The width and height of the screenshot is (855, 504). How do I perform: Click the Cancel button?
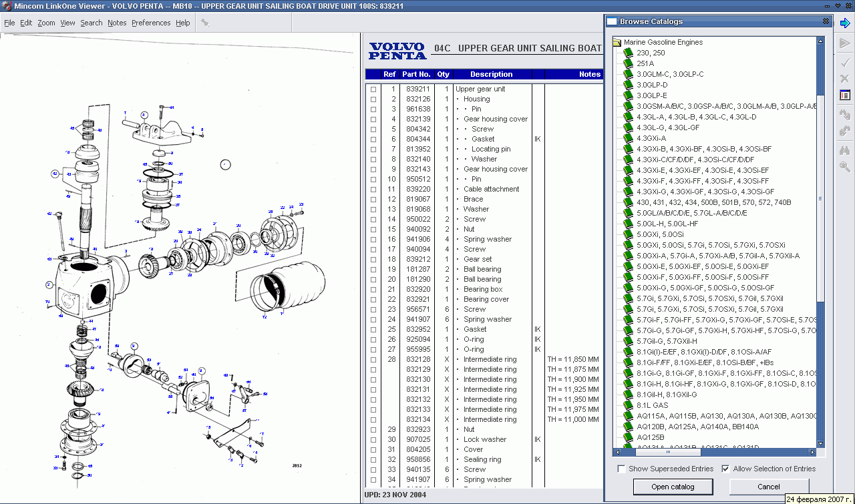769,487
